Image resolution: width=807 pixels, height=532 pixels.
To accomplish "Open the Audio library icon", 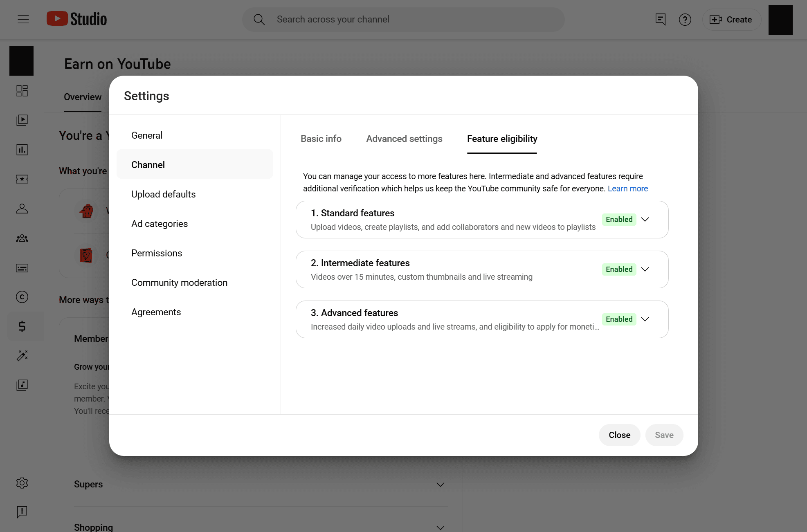I will tap(22, 385).
